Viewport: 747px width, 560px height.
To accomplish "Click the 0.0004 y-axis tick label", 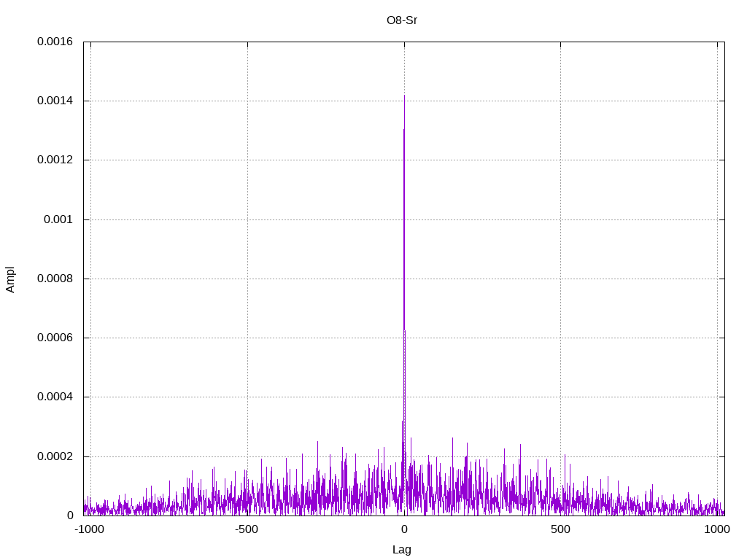I will [55, 397].
